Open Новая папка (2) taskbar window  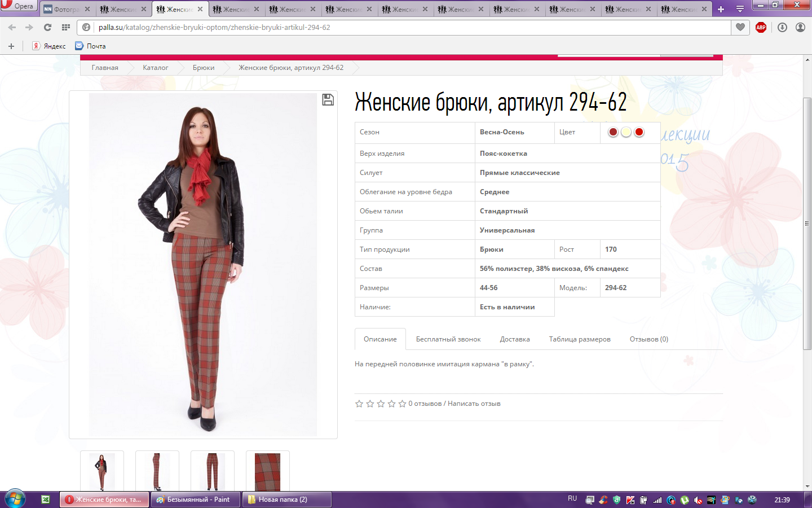click(286, 500)
